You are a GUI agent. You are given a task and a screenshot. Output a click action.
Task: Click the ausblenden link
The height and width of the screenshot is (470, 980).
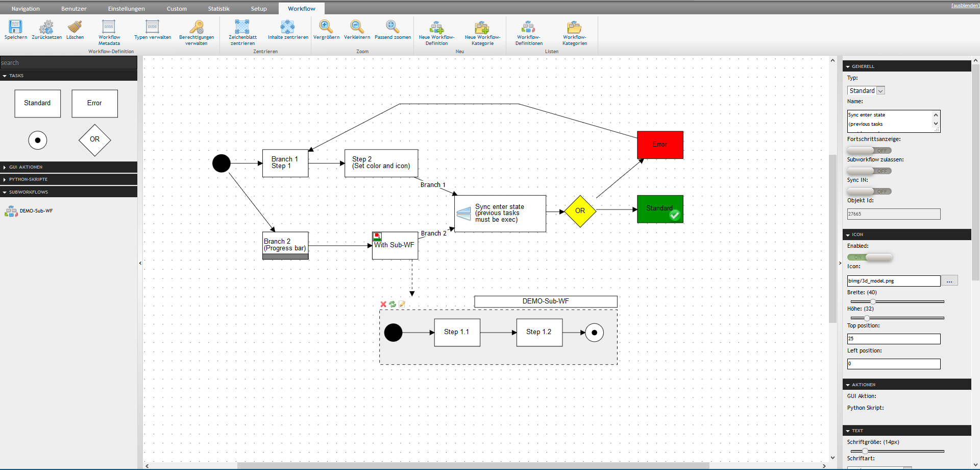tap(965, 6)
